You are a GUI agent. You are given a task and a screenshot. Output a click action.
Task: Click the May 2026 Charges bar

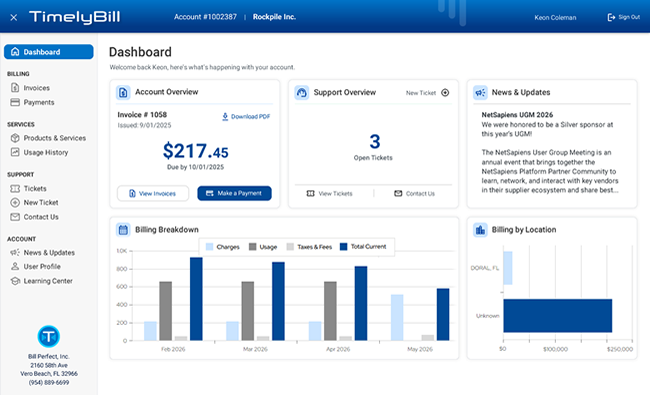pos(397,317)
